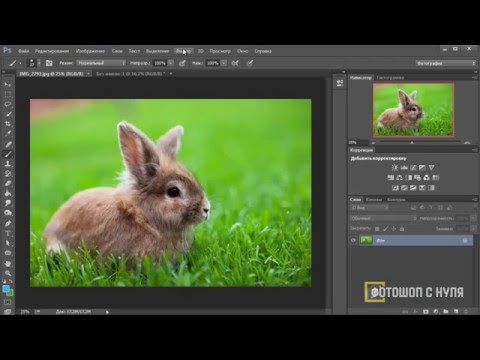Click the foreground color swatch
The height and width of the screenshot is (360, 480).
[6, 289]
